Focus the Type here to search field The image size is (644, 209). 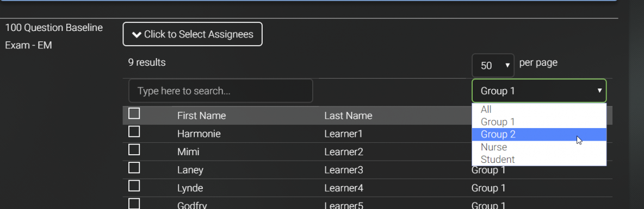(220, 91)
